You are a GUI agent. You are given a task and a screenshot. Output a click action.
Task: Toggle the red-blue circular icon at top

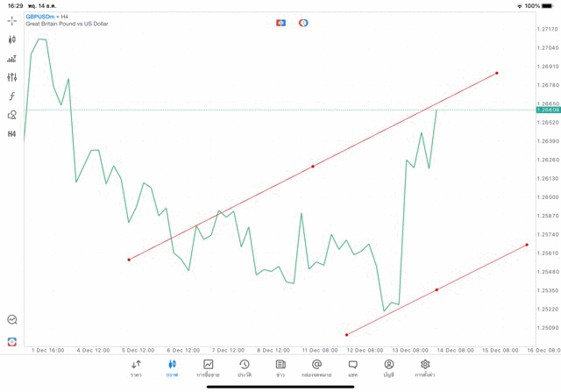303,23
